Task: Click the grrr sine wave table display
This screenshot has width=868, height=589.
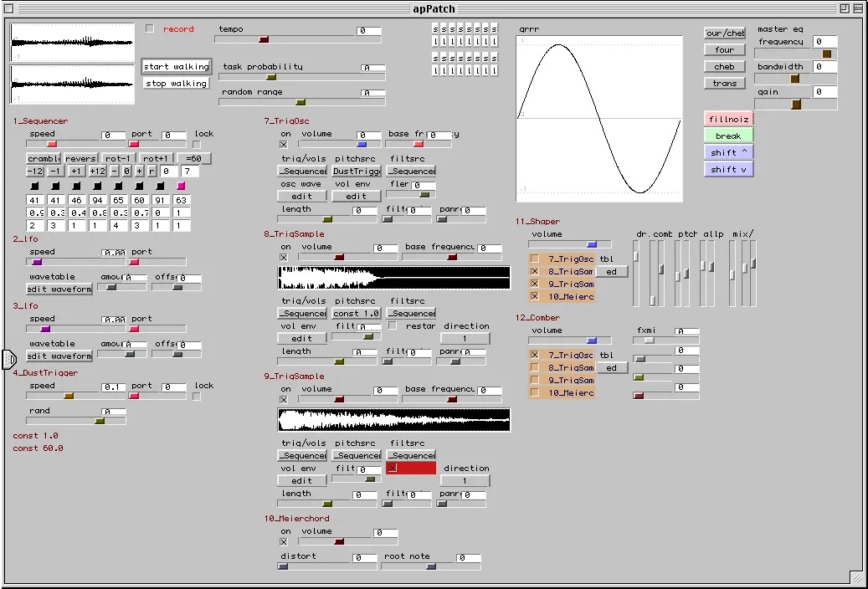Action: pos(599,118)
